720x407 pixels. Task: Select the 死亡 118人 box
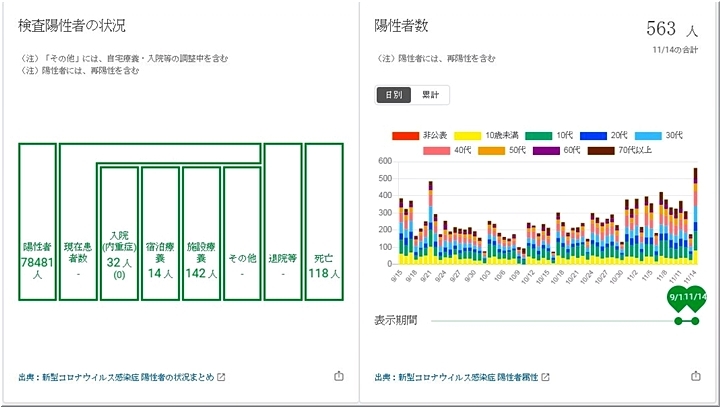(323, 222)
